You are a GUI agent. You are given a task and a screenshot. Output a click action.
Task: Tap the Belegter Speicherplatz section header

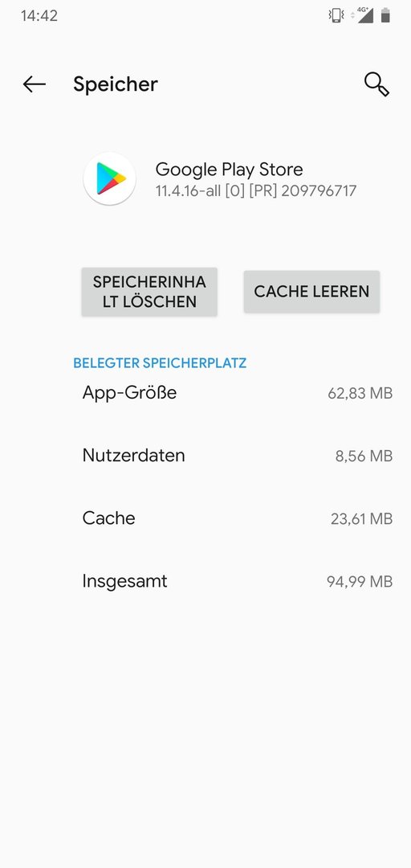pos(160,363)
